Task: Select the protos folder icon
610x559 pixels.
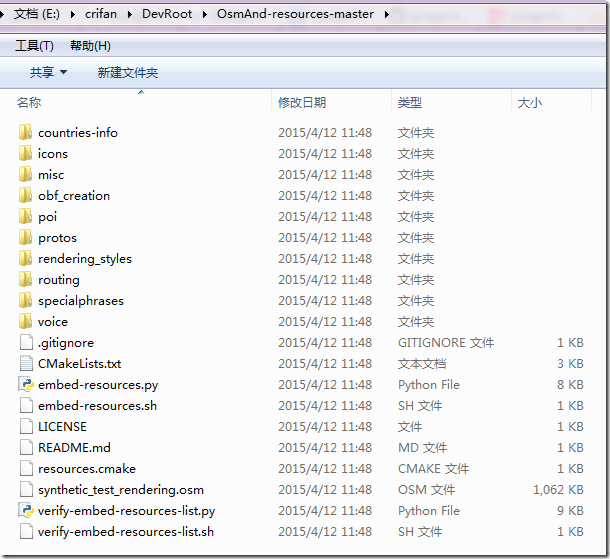Action: 25,237
